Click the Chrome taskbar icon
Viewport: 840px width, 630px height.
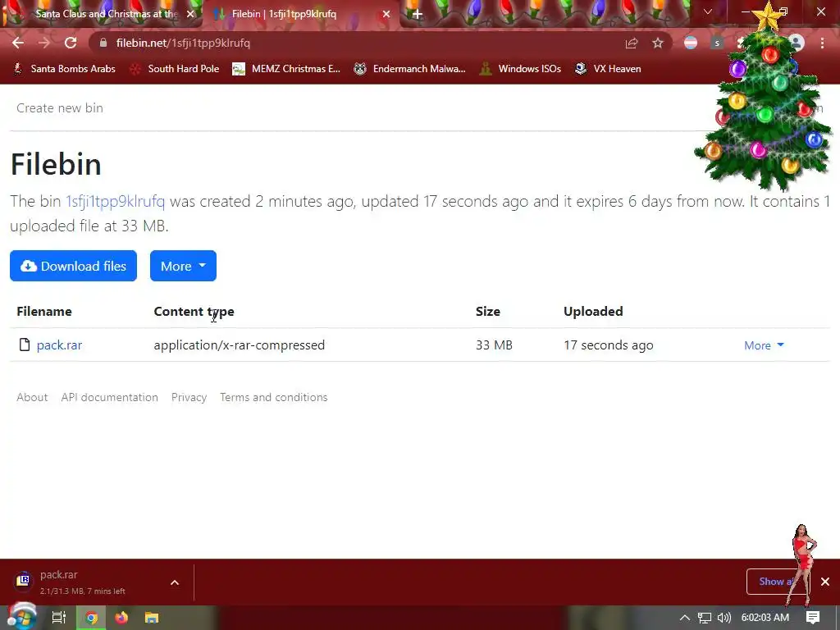pyautogui.click(x=92, y=618)
